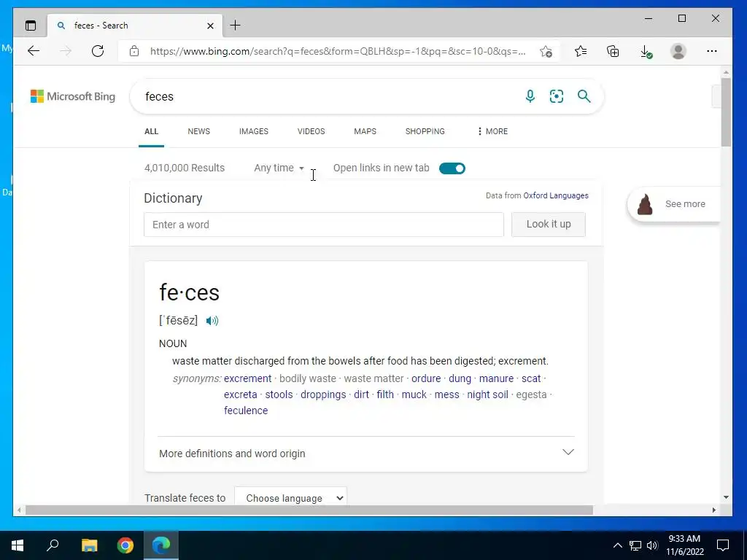Viewport: 747px width, 560px height.
Task: Follow the filth synonym link
Action: pyautogui.click(x=385, y=394)
